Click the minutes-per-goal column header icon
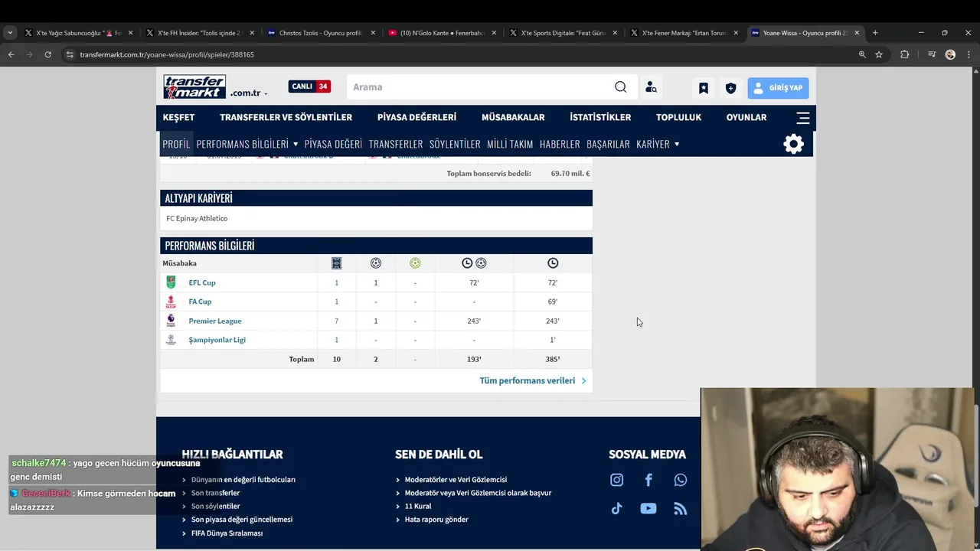Viewport: 980px width, 551px height. [x=474, y=263]
